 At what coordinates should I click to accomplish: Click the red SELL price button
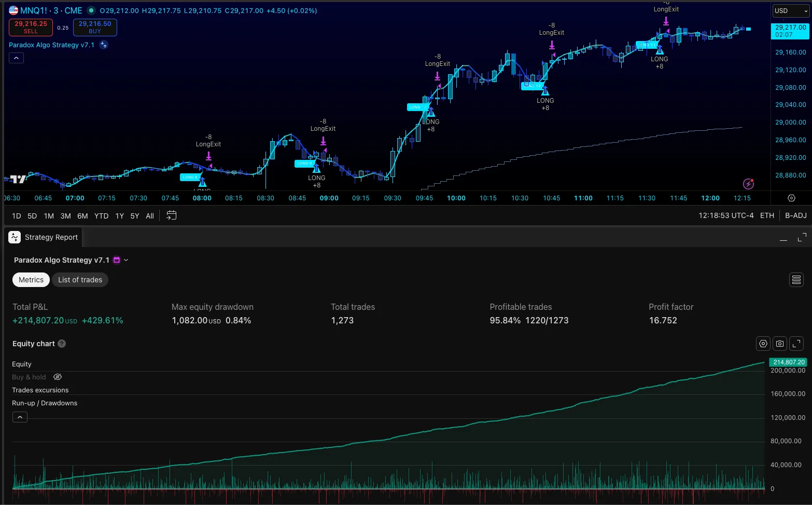pyautogui.click(x=31, y=28)
